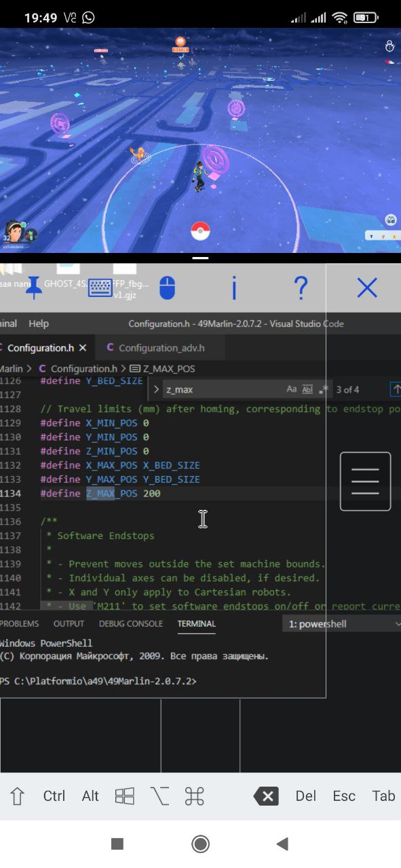
Task: Open the DEBUG CONSOLE panel tab
Action: tap(131, 624)
